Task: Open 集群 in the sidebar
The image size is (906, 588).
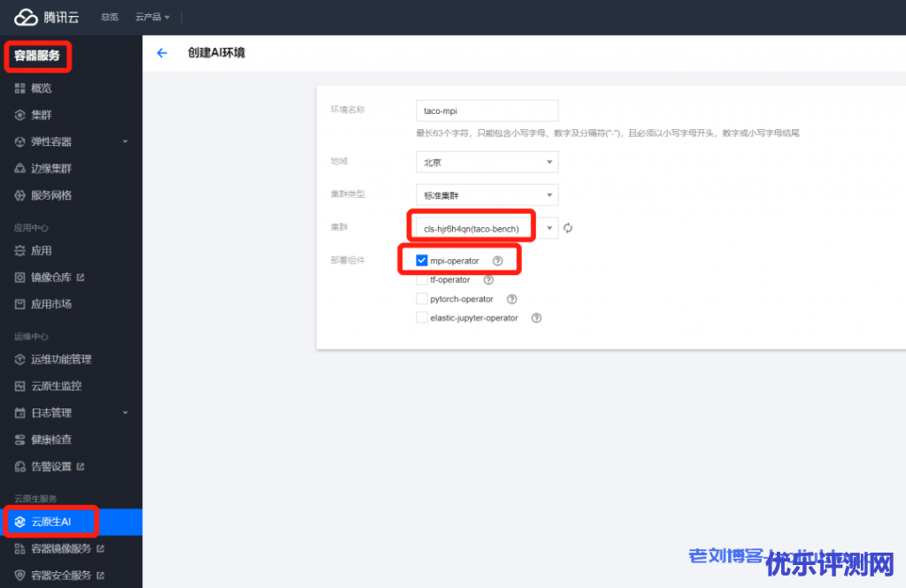Action: coord(41,115)
